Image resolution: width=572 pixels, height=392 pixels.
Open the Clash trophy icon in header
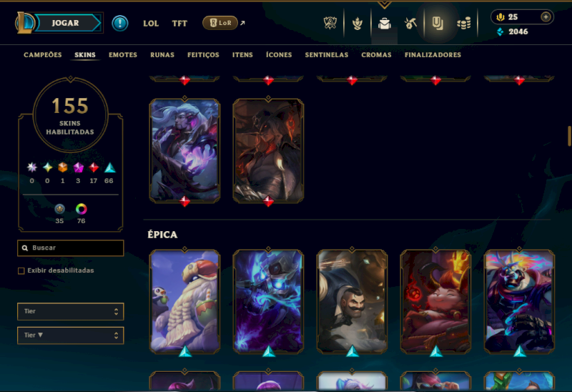point(330,24)
